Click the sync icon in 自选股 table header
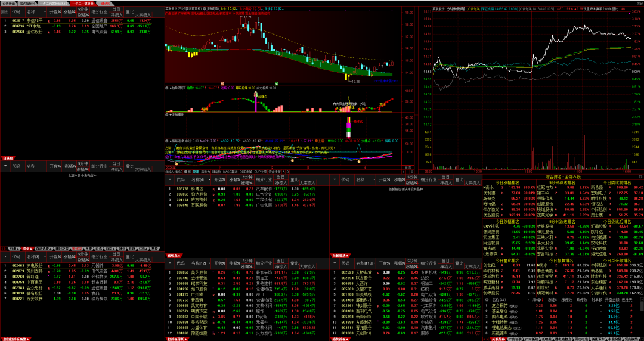Viewport: 644px width, 341px height. tap(4, 12)
